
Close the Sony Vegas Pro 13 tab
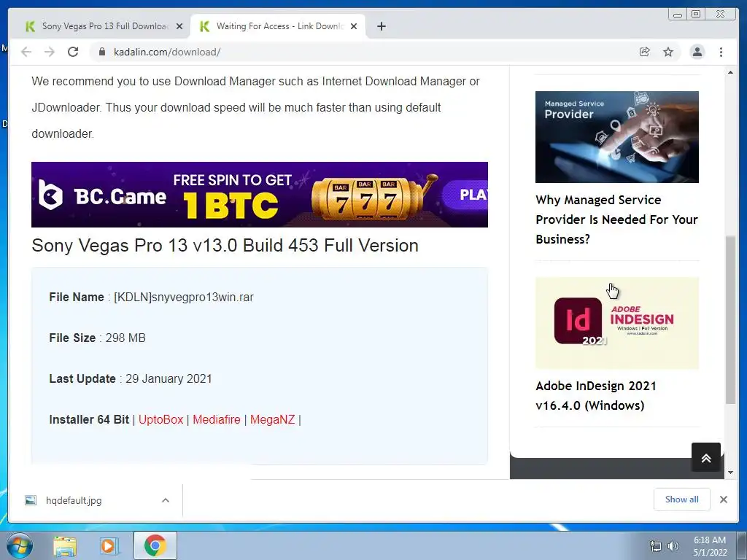point(179,27)
